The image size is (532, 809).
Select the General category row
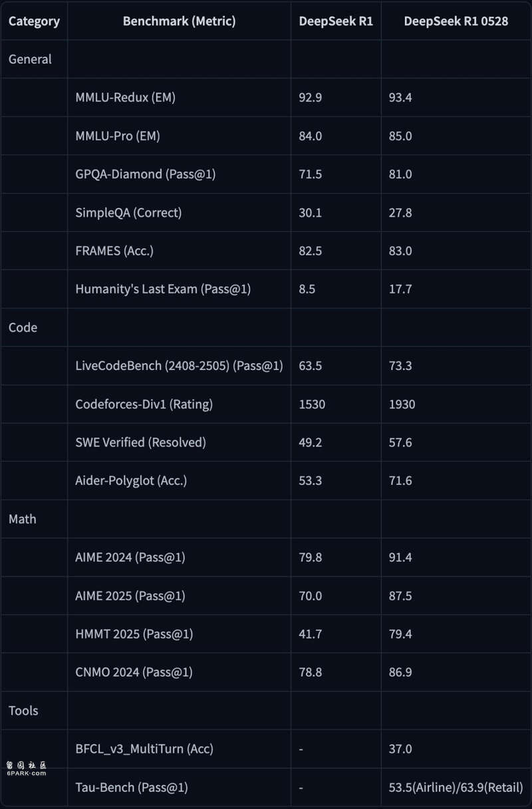pyautogui.click(x=30, y=59)
